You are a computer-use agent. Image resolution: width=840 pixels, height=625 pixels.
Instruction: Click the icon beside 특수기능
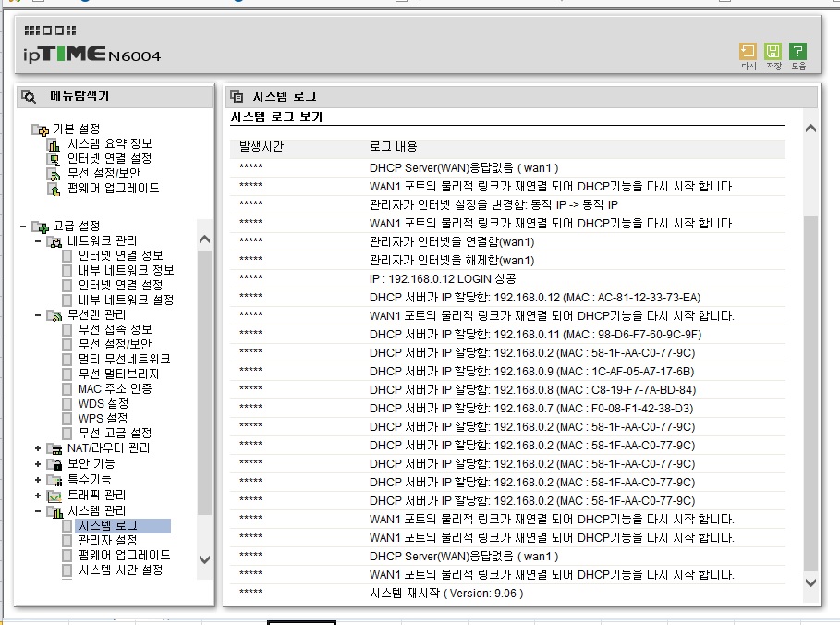coord(55,480)
